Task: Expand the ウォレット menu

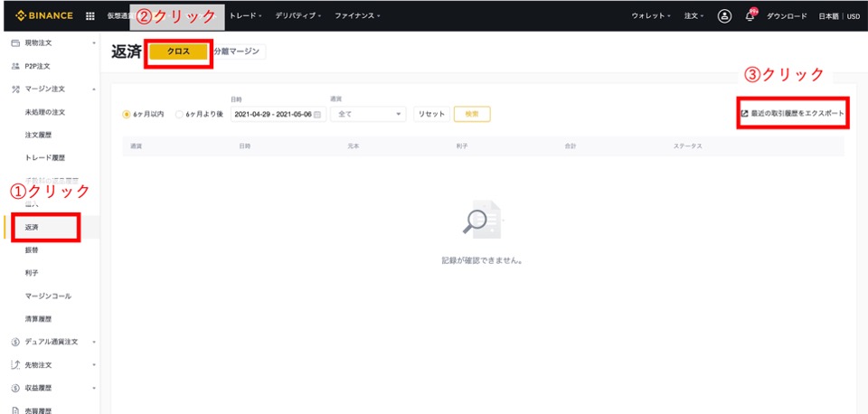Action: coord(651,16)
